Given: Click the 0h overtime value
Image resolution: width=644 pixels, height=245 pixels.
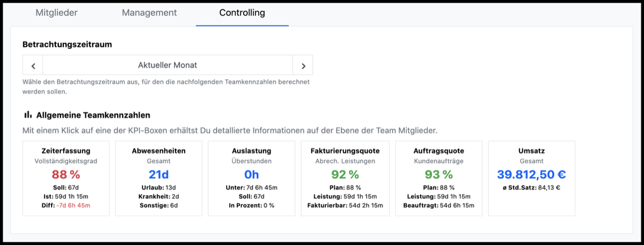Looking at the screenshot, I should point(252,174).
